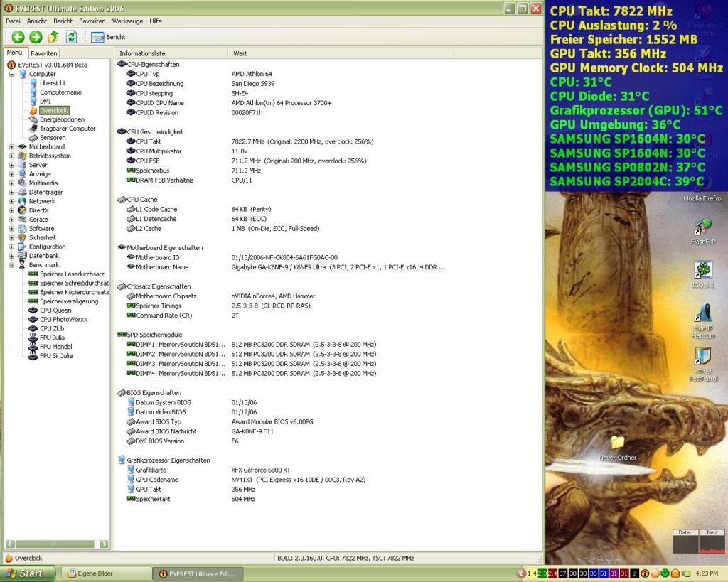Expand the Anzeige tree node
Viewport: 728px width, 582px height.
point(11,174)
